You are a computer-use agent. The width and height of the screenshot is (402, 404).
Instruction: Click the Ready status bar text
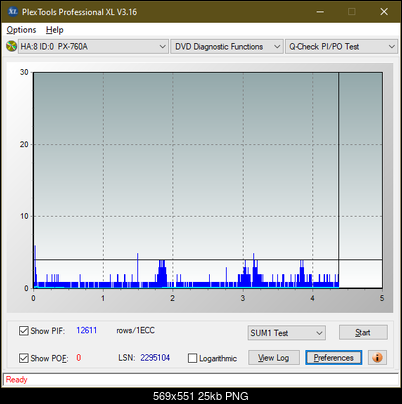17,379
